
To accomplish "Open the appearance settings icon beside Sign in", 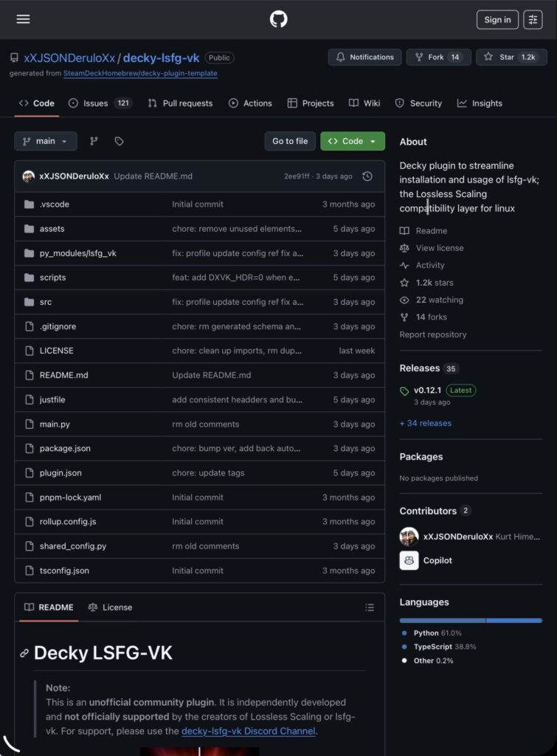I will (533, 20).
